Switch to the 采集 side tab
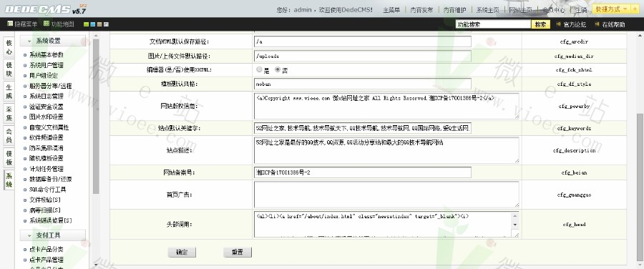Image resolution: width=644 pixels, height=269 pixels. tap(9, 114)
